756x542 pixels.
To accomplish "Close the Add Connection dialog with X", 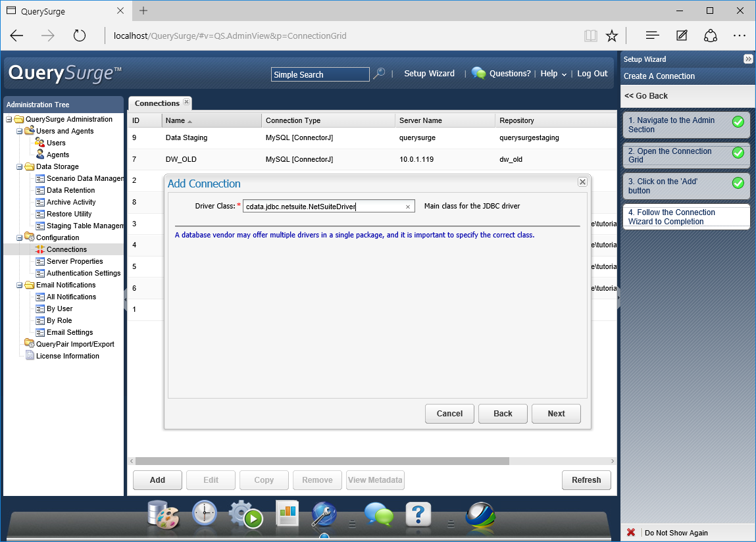I will 582,182.
